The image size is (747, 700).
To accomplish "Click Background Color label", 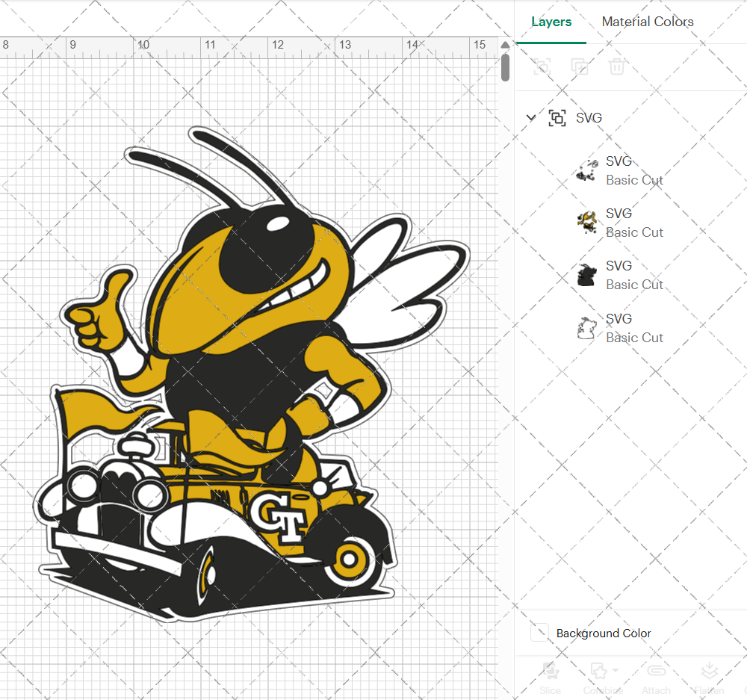I will (603, 634).
